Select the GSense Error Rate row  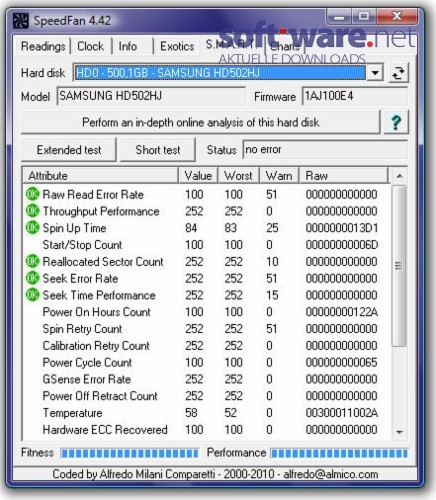pos(207,379)
